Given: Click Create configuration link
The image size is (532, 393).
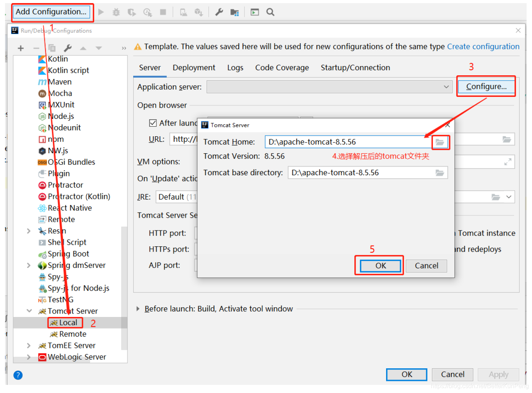Looking at the screenshot, I should [483, 47].
